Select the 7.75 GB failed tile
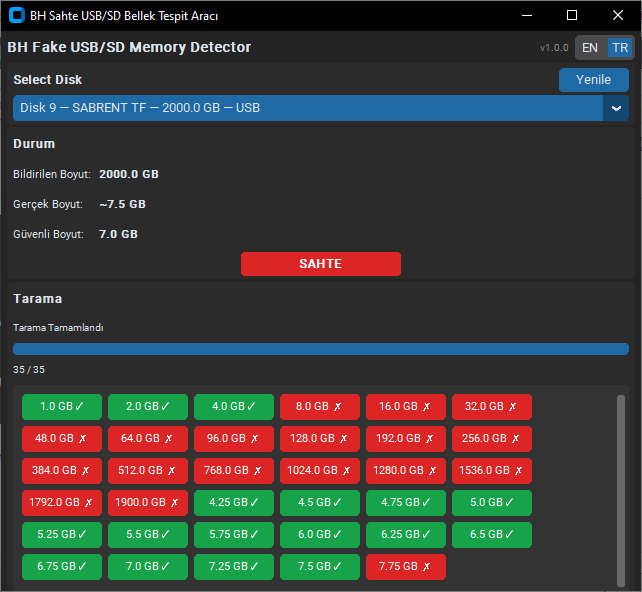This screenshot has width=642, height=592. pos(406,566)
